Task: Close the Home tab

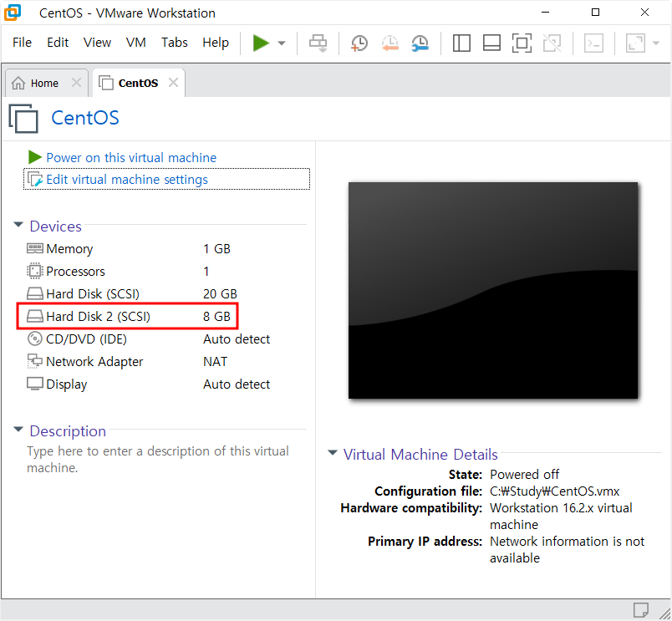Action: tap(76, 82)
